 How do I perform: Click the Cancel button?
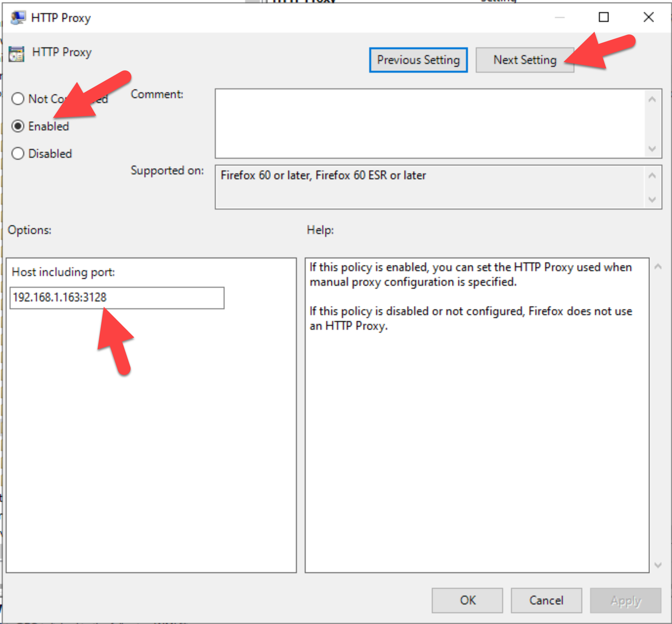546,600
